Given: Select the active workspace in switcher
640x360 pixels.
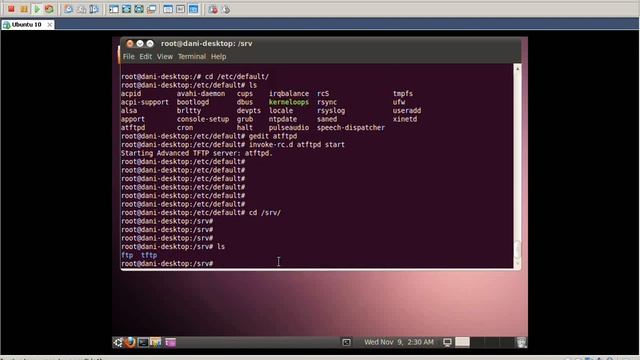Looking at the screenshot, I should point(462,342).
